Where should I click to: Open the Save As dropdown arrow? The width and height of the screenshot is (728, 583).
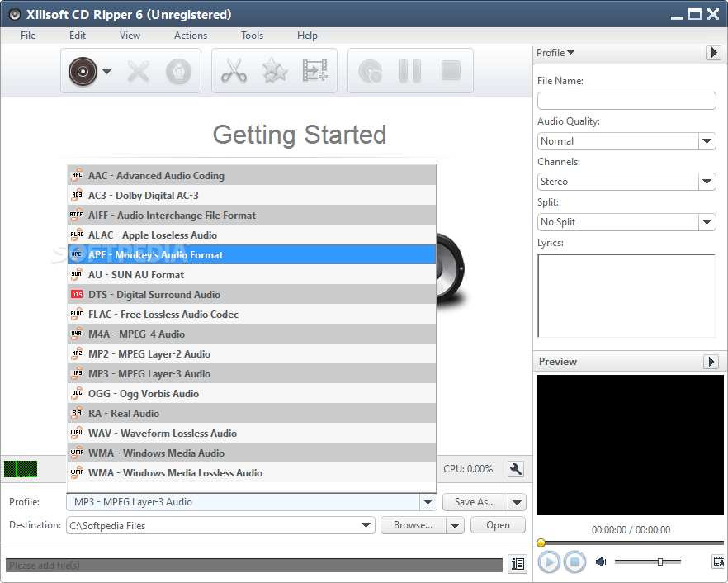517,502
